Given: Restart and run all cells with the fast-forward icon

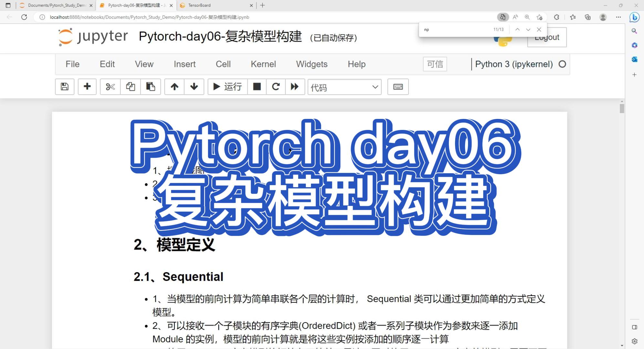Looking at the screenshot, I should pyautogui.click(x=295, y=87).
